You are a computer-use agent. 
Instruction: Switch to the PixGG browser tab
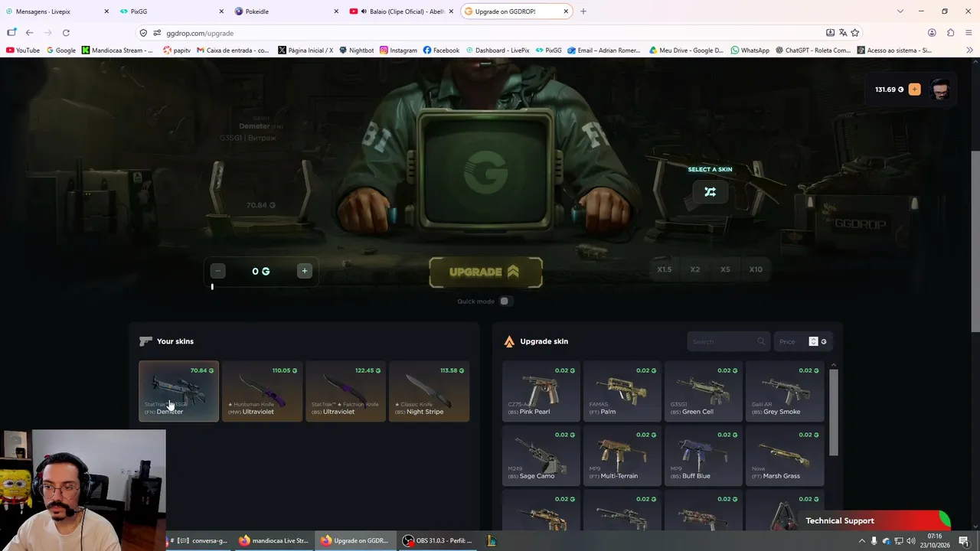point(172,11)
